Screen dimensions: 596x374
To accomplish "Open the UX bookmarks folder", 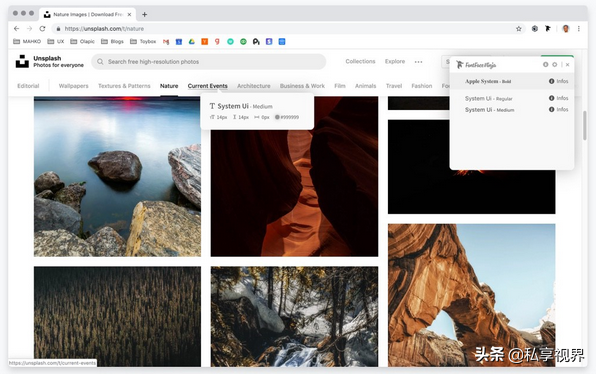I will click(x=55, y=41).
